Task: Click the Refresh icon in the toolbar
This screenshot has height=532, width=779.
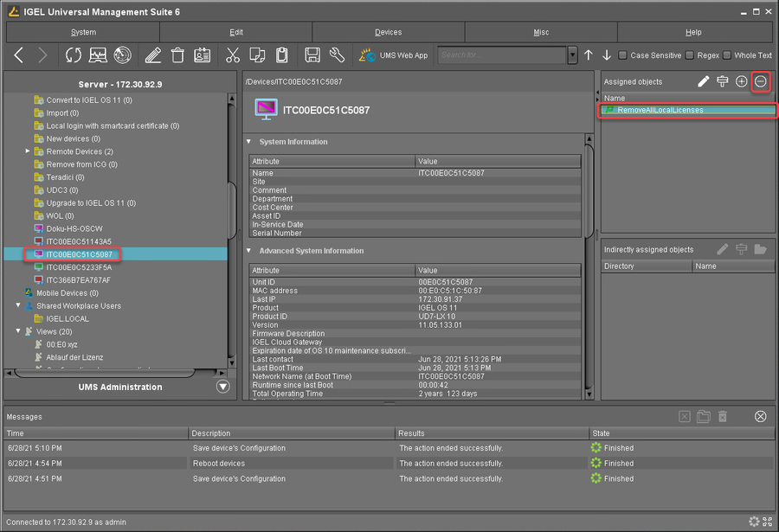Action: coord(74,55)
